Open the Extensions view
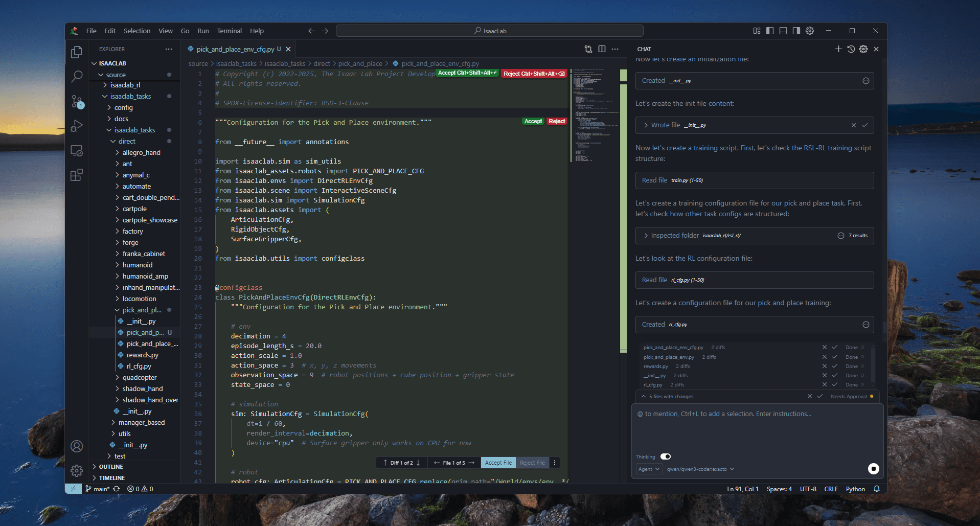The image size is (980, 526). [77, 175]
